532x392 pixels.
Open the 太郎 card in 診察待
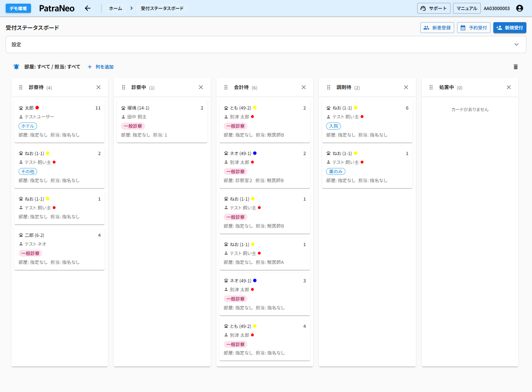click(60, 121)
